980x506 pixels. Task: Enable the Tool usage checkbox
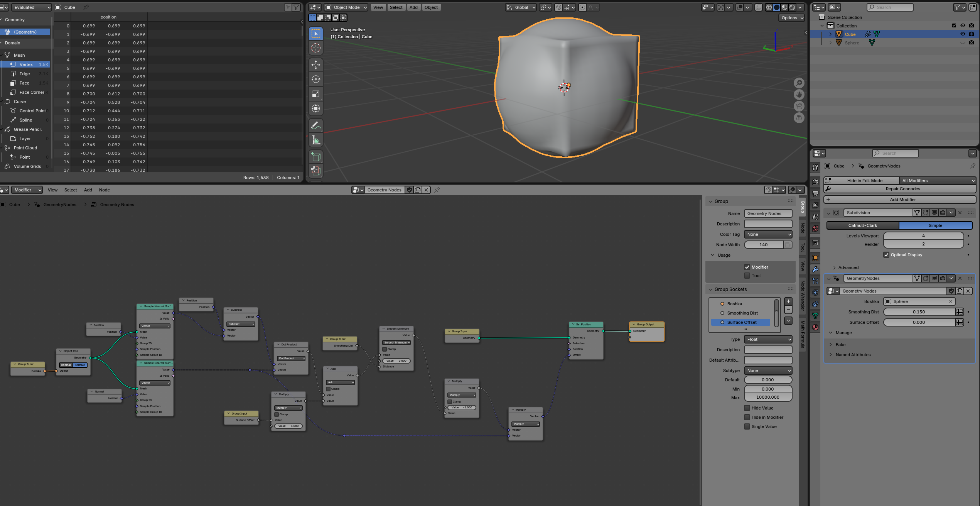pos(747,276)
